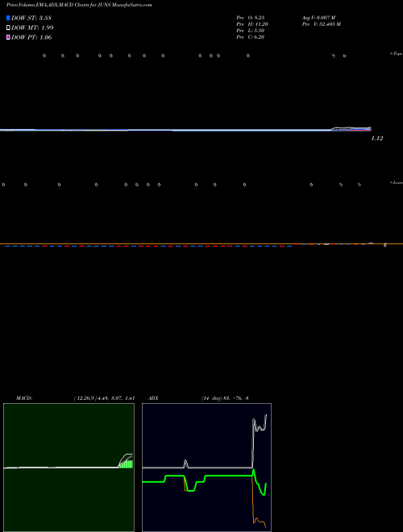Click the MACD parameters '(12,26,9) 4.48, 3.07, 1.41'
Image resolution: width=403 pixels, height=532 pixels.
click(104, 398)
